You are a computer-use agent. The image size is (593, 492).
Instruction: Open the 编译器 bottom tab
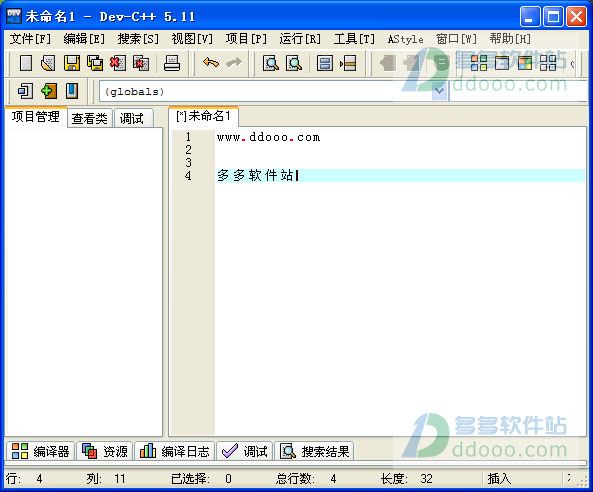41,451
